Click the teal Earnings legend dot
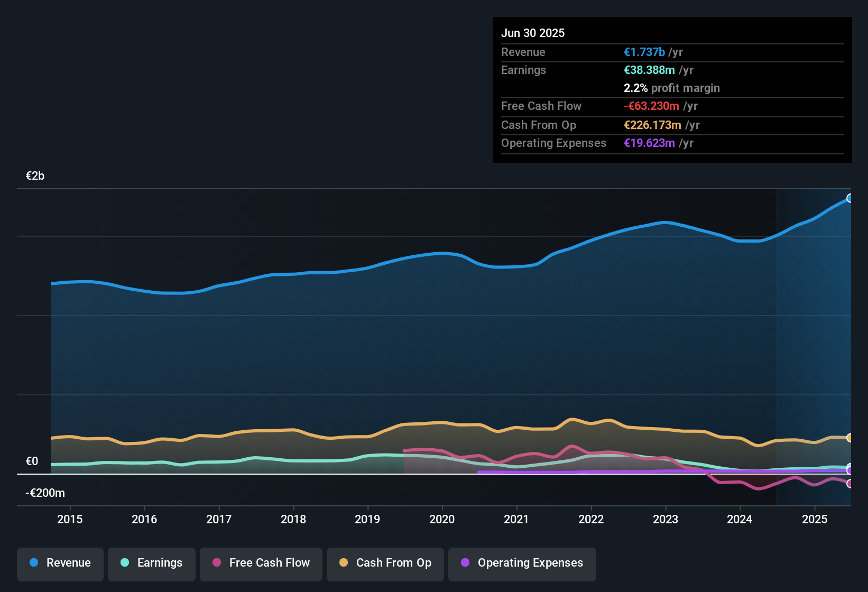This screenshot has width=868, height=592. pos(125,563)
